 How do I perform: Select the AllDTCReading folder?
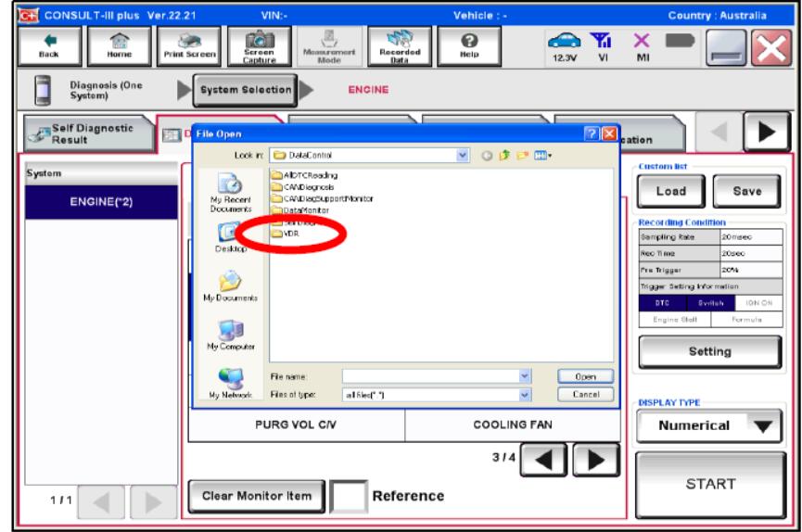click(304, 175)
